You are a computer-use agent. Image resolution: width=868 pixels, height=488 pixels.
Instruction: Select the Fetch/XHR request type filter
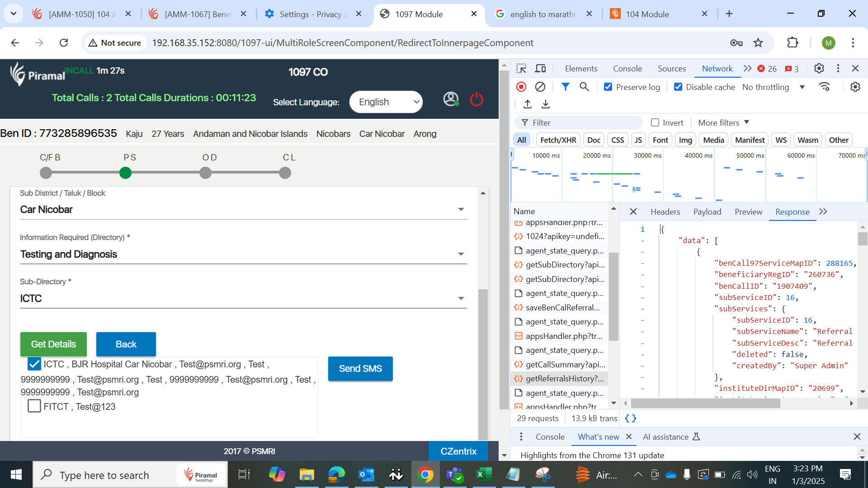point(558,140)
